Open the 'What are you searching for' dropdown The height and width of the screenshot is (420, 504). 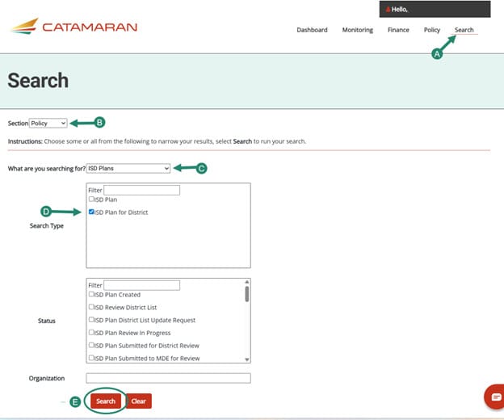pos(128,168)
